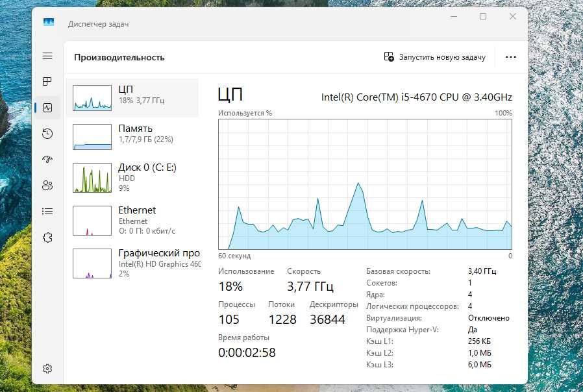Open the Services puzzle icon in sidebar
583x392 pixels.
[47, 238]
